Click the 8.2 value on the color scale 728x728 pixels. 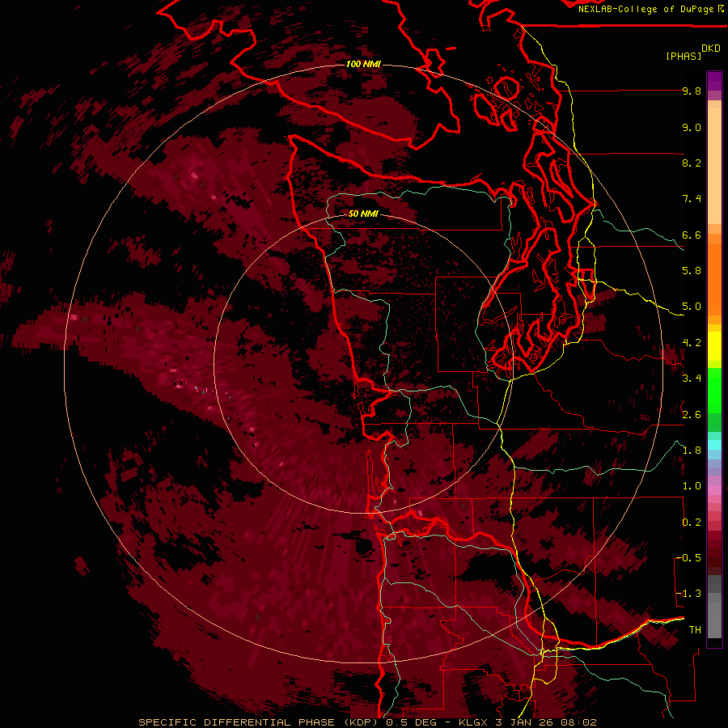coord(692,163)
